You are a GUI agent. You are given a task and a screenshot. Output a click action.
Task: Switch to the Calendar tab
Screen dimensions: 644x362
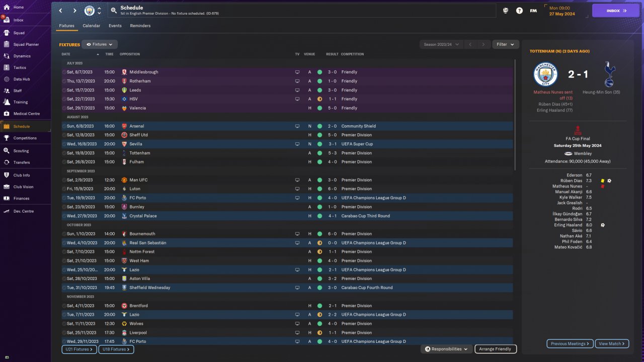[x=91, y=26]
